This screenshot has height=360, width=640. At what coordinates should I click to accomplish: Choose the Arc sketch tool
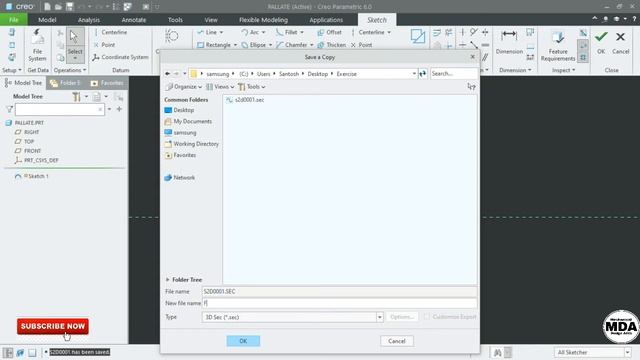click(253, 32)
